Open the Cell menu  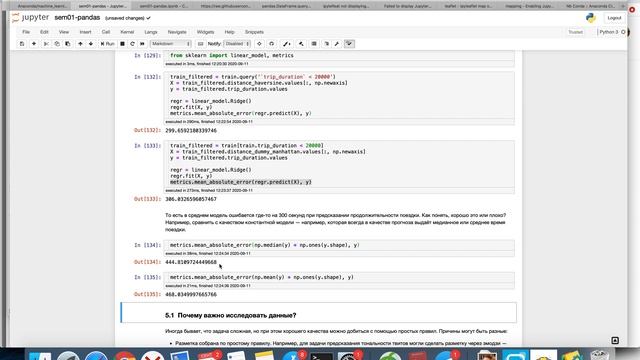(106, 32)
